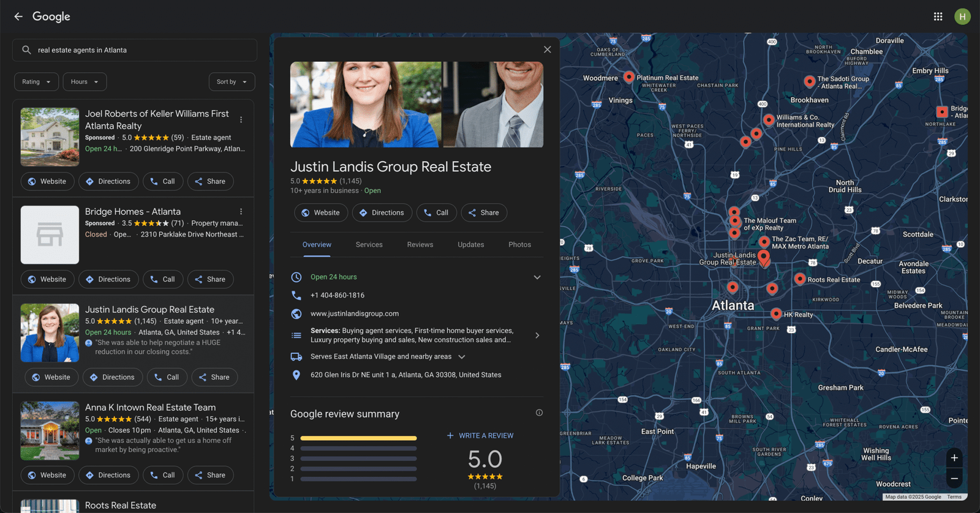Open more options for Bridge Homes listing

click(x=241, y=212)
